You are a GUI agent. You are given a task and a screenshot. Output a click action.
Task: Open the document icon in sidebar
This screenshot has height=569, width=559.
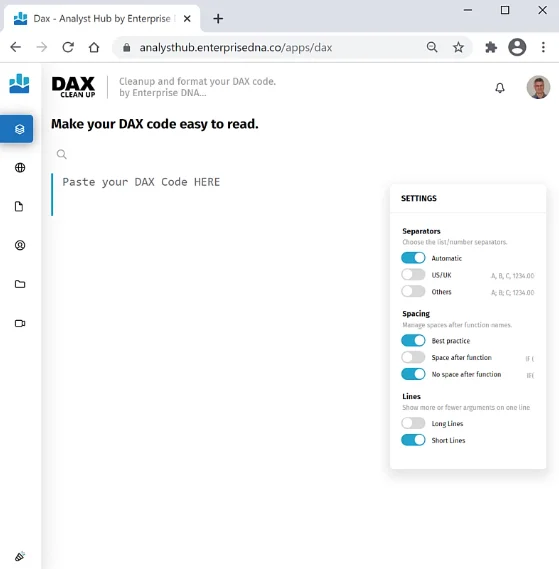pos(19,206)
